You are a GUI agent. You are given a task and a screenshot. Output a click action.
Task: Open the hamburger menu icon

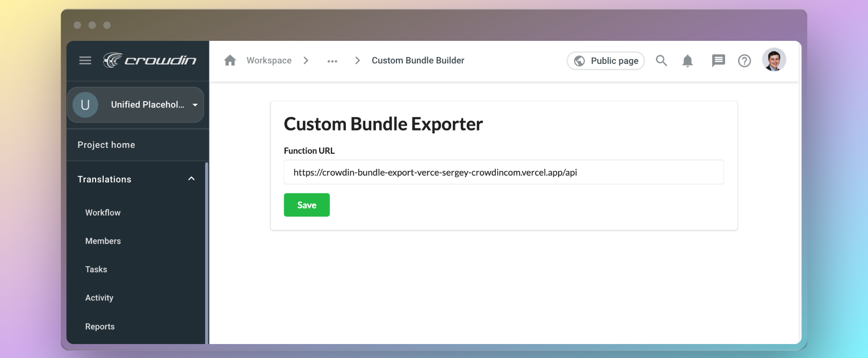85,61
